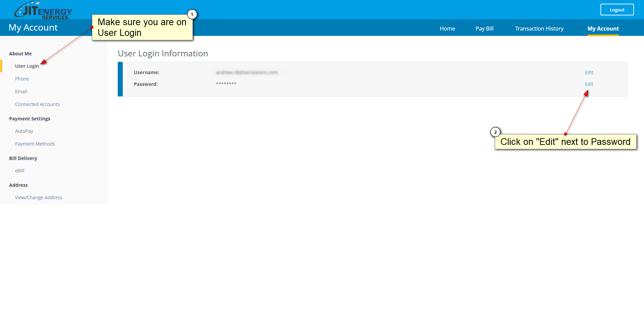The height and width of the screenshot is (325, 644).
Task: Click the Logout button
Action: pos(616,10)
